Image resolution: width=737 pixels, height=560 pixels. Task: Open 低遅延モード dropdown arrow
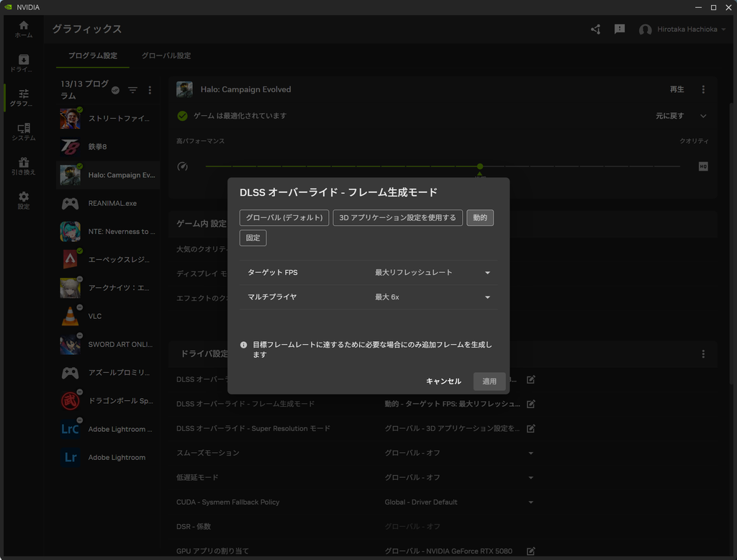(x=530, y=478)
